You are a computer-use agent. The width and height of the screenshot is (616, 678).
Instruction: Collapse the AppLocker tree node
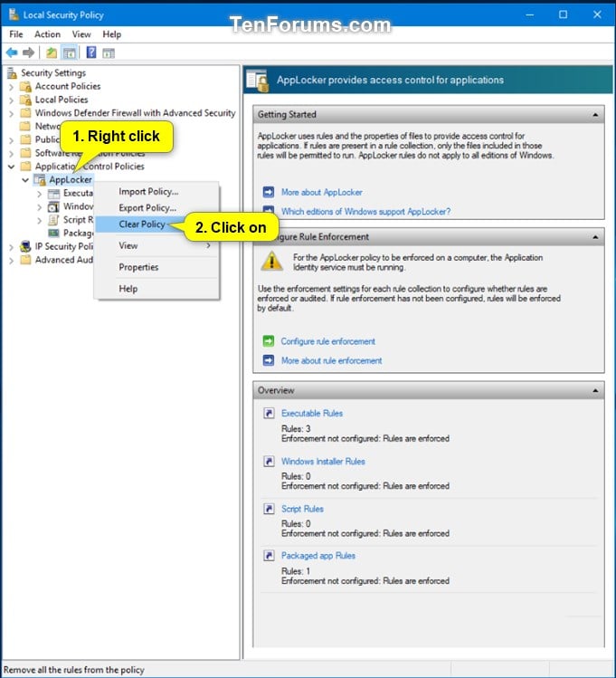25,180
